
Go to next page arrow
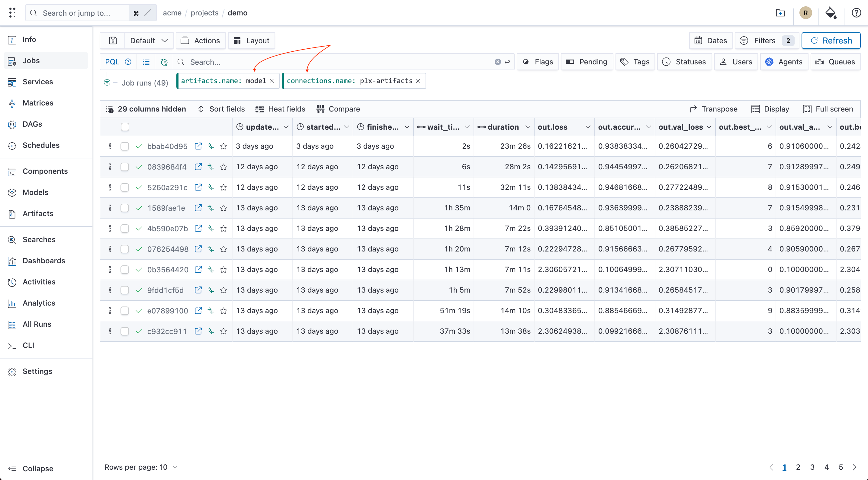point(854,467)
